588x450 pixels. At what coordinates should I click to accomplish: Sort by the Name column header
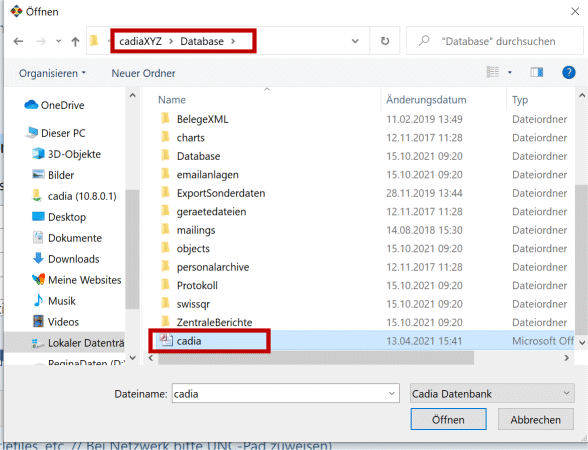[x=172, y=100]
